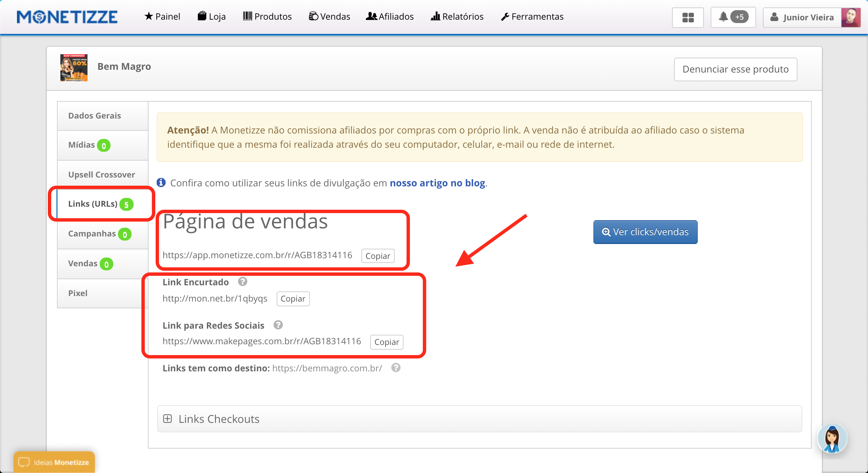Open the Ferramentas menu
868x473 pixels.
pos(532,17)
